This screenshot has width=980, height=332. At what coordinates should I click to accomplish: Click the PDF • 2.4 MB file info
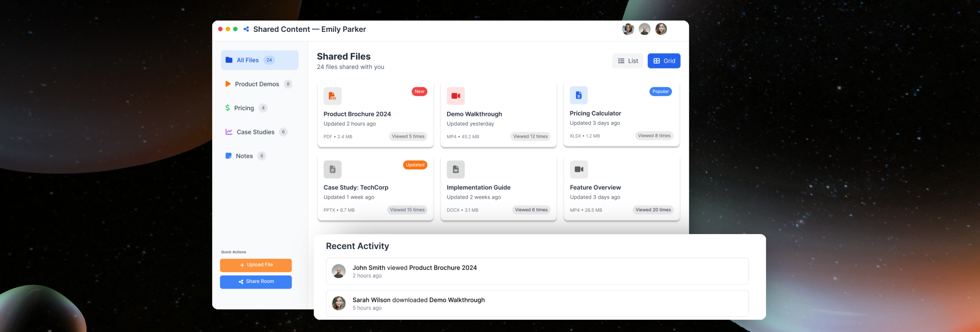pos(337,136)
